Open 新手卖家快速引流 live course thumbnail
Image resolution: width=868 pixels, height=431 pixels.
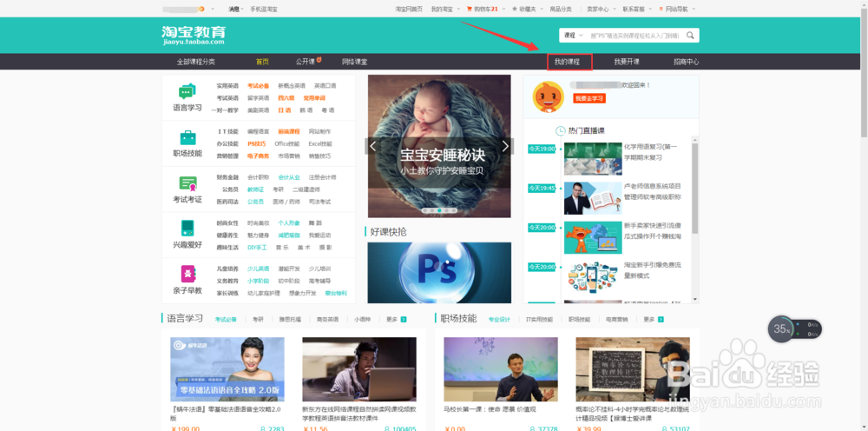pos(593,238)
